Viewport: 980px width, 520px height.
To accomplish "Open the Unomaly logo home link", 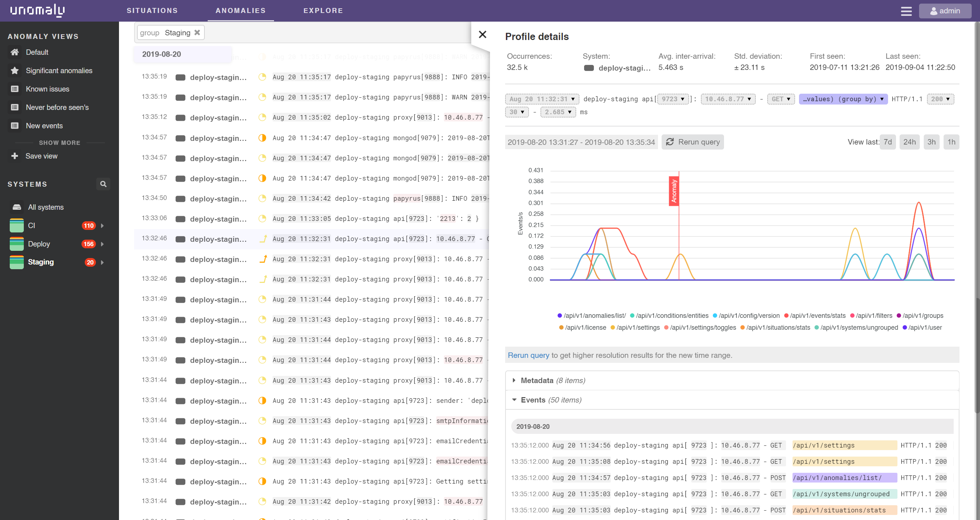I will (x=37, y=10).
